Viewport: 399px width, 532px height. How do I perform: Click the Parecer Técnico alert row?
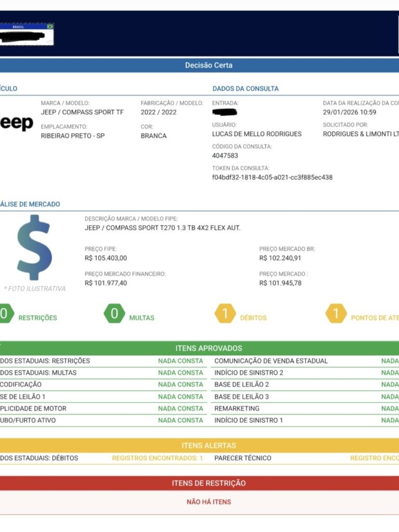(307, 458)
